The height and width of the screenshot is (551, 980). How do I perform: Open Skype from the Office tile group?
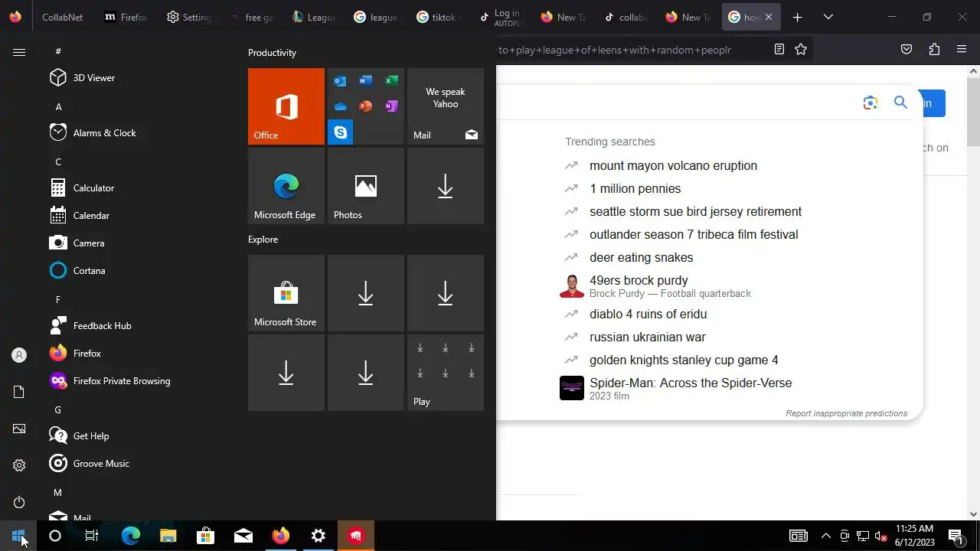(x=340, y=132)
